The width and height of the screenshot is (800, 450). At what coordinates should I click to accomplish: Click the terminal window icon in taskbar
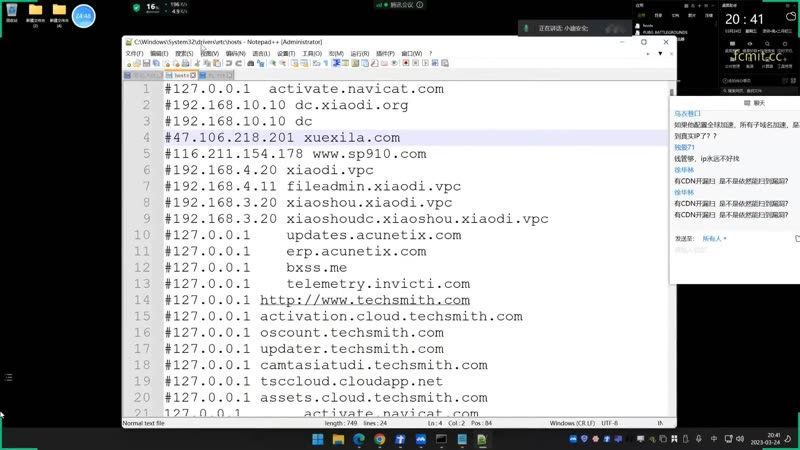(441, 439)
